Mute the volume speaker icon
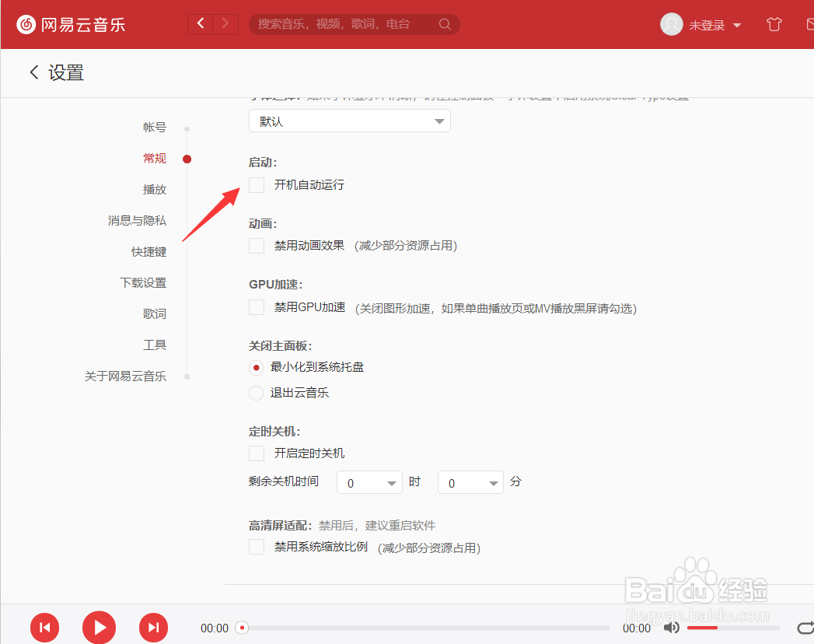 point(672,628)
